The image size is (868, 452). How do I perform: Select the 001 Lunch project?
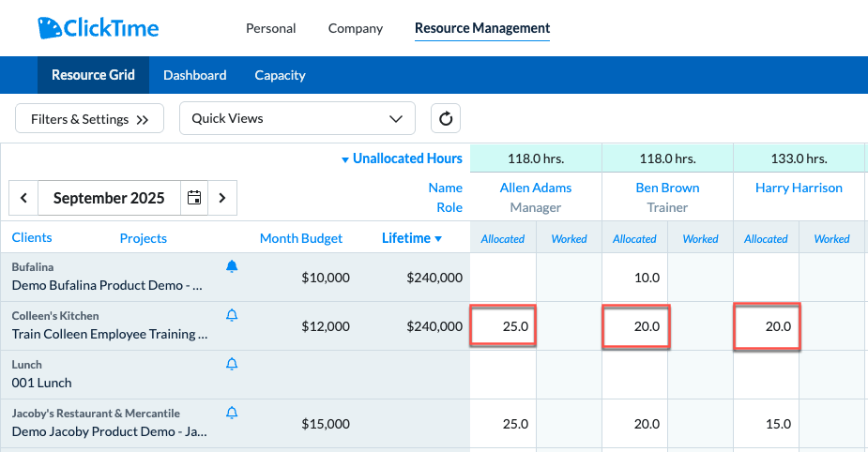pos(41,383)
